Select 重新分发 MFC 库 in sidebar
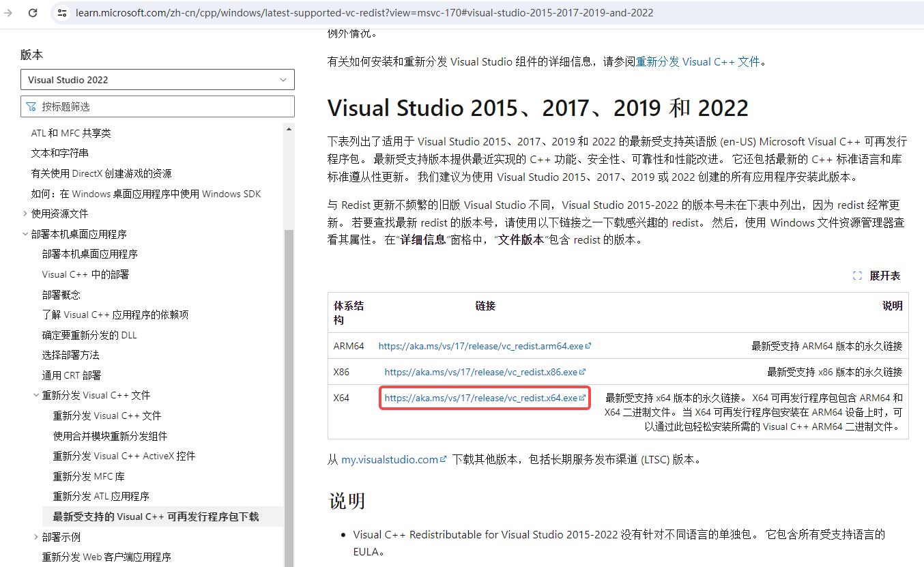Screen dimensions: 924x567 (89, 476)
